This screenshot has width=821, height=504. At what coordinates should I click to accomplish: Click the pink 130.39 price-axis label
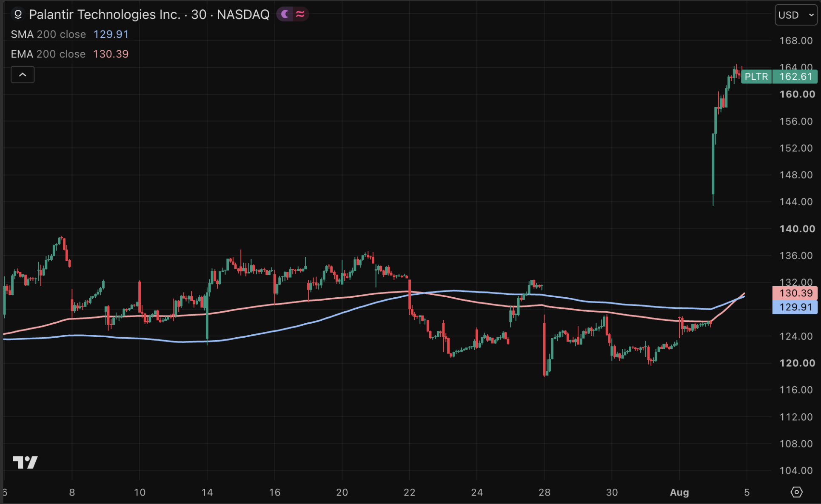[x=795, y=293]
